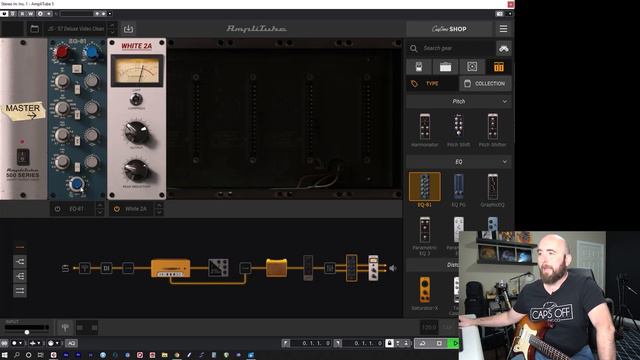Select the Parametric EQ 3 rack unit
The height and width of the screenshot is (360, 640).
tap(424, 236)
